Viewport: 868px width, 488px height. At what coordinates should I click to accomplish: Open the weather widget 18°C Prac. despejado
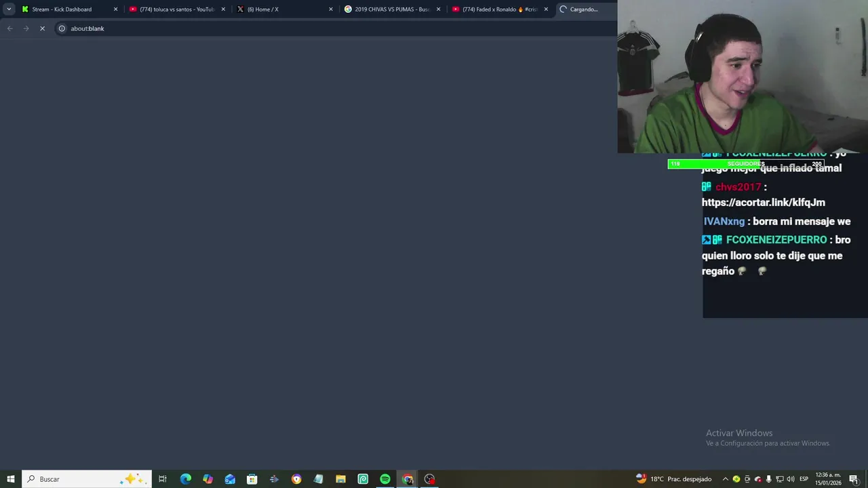click(x=673, y=479)
